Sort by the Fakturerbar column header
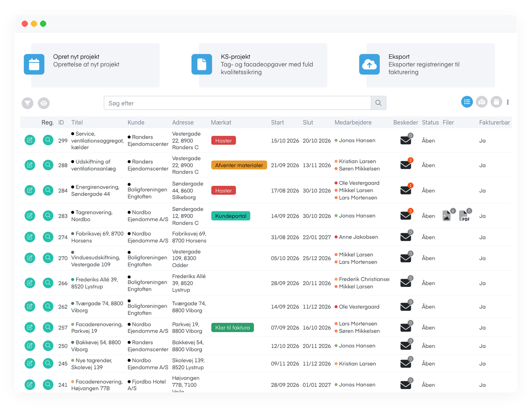This screenshot has height=407, width=532. (494, 122)
